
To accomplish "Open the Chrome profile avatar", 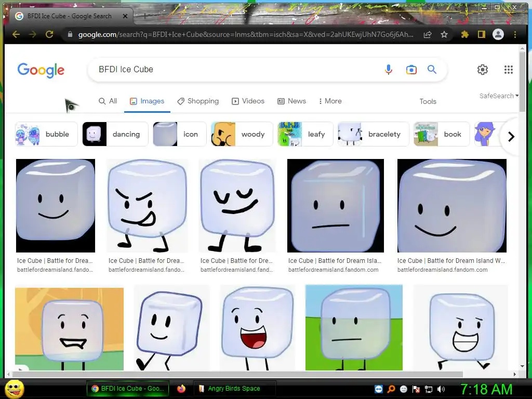I will 498,34.
